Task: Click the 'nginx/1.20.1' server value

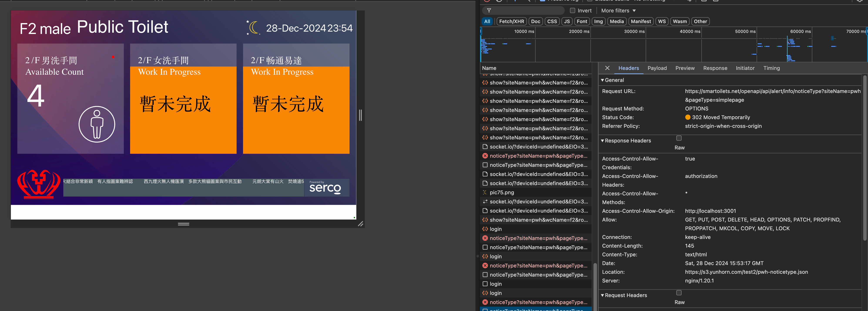Action: [699, 281]
